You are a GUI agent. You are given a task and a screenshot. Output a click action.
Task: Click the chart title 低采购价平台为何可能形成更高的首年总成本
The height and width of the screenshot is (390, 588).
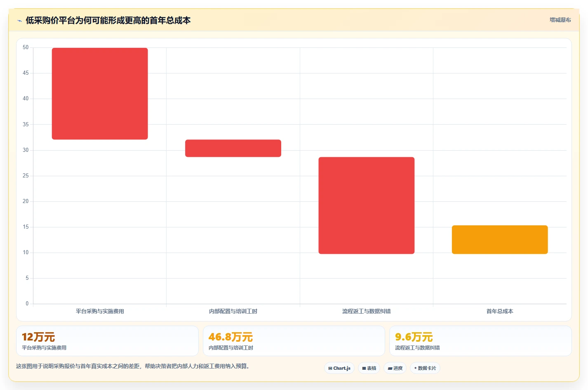[108, 20]
